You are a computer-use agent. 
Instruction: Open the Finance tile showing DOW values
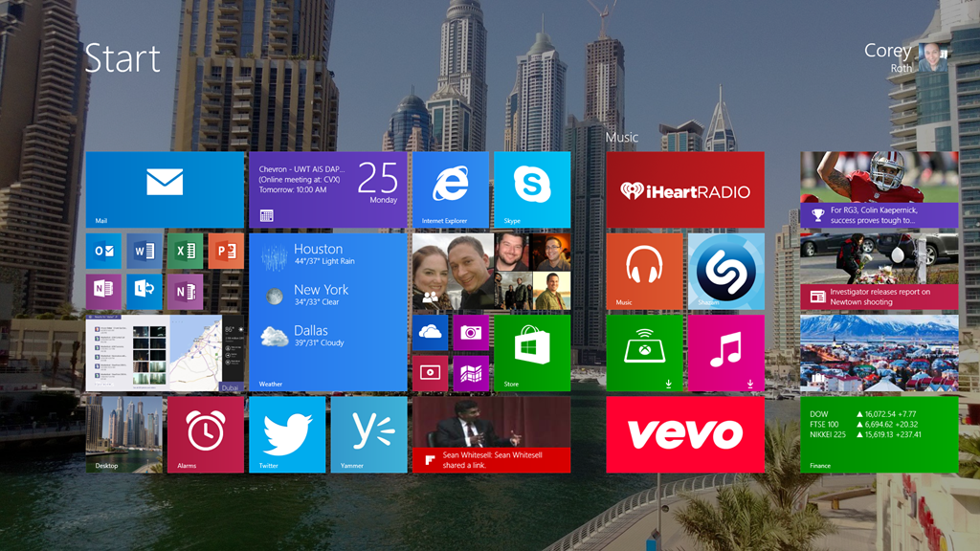(x=880, y=435)
